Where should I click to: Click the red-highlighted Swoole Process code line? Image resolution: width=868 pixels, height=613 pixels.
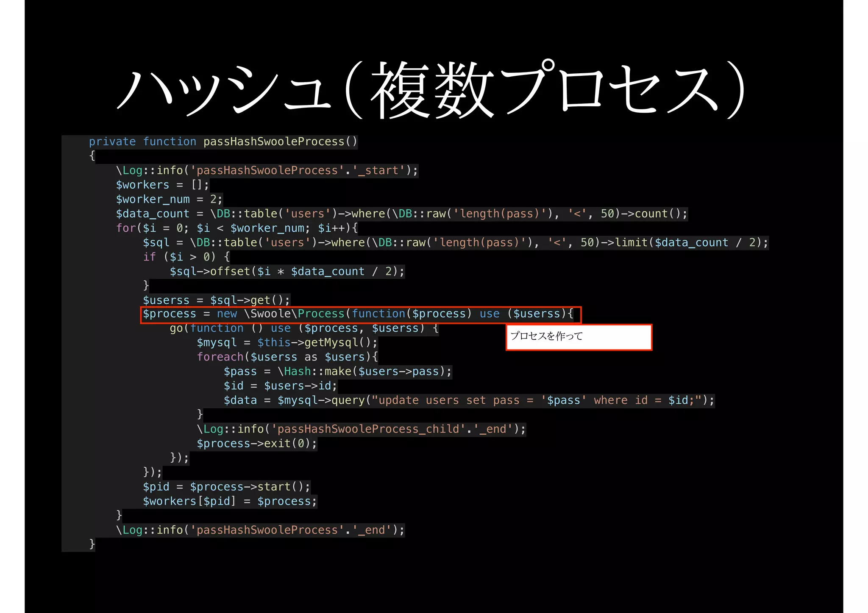point(360,314)
